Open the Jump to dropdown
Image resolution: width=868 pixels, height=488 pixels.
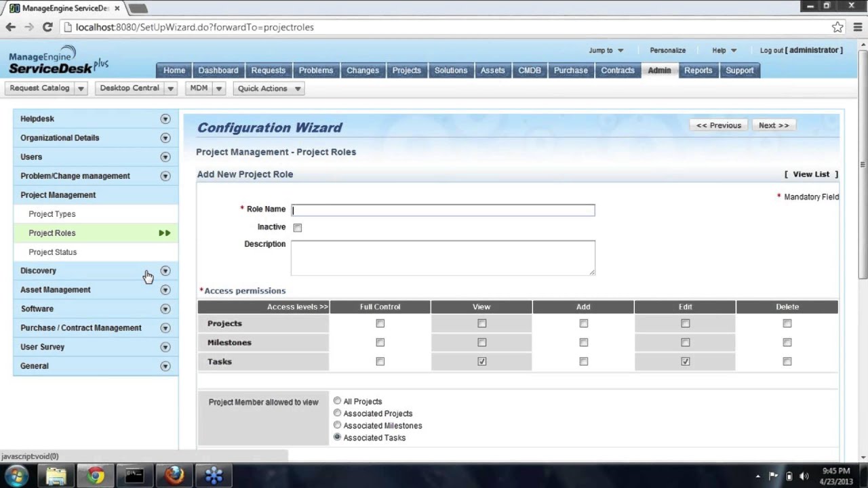point(606,50)
